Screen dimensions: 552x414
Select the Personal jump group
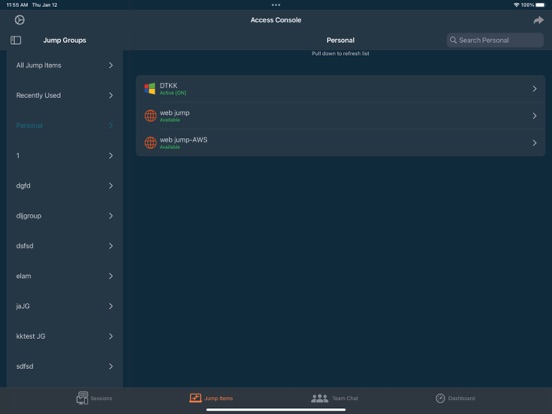coord(65,125)
